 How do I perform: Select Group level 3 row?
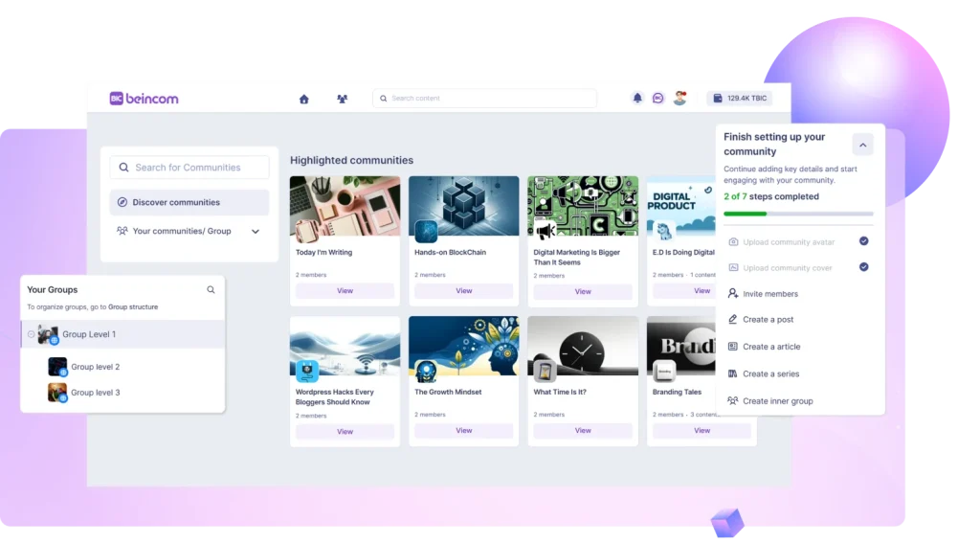(x=123, y=393)
